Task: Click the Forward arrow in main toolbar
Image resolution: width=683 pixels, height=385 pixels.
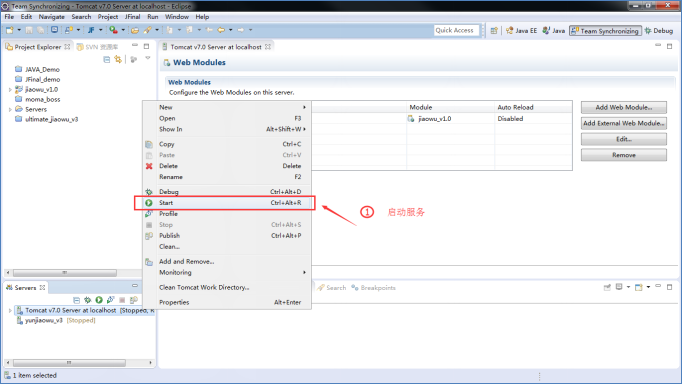Action: [x=240, y=30]
